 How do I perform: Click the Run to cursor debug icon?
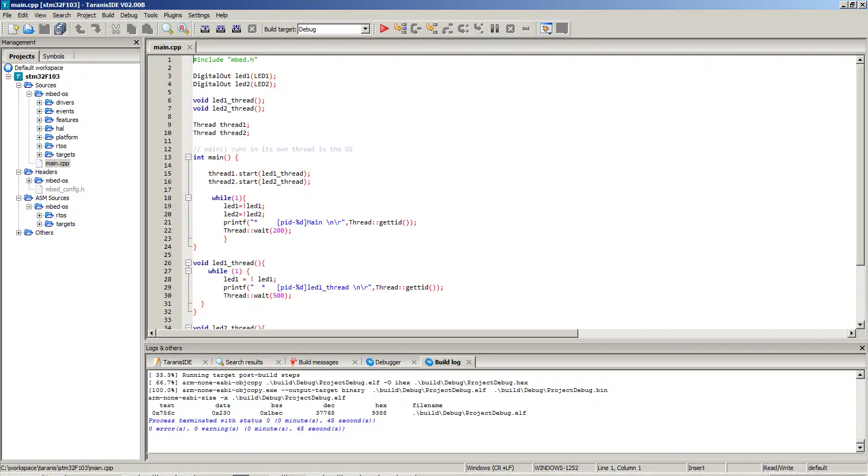pyautogui.click(x=400, y=29)
